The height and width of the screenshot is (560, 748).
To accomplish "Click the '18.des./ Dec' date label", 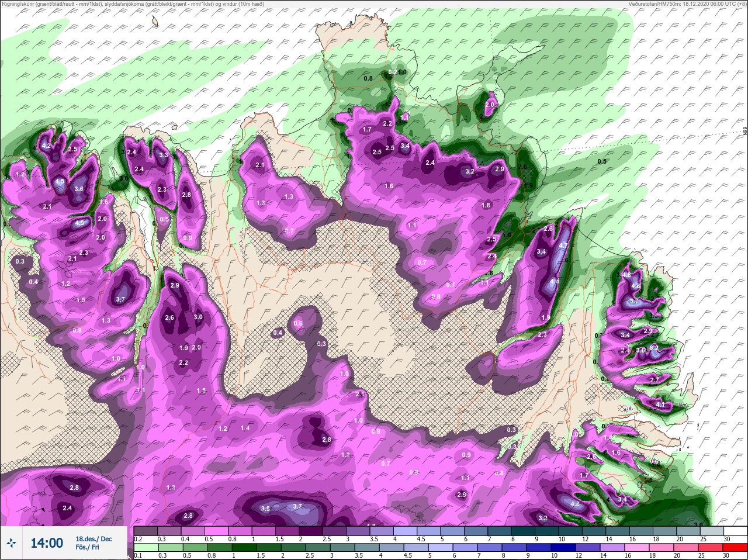I will [x=93, y=539].
